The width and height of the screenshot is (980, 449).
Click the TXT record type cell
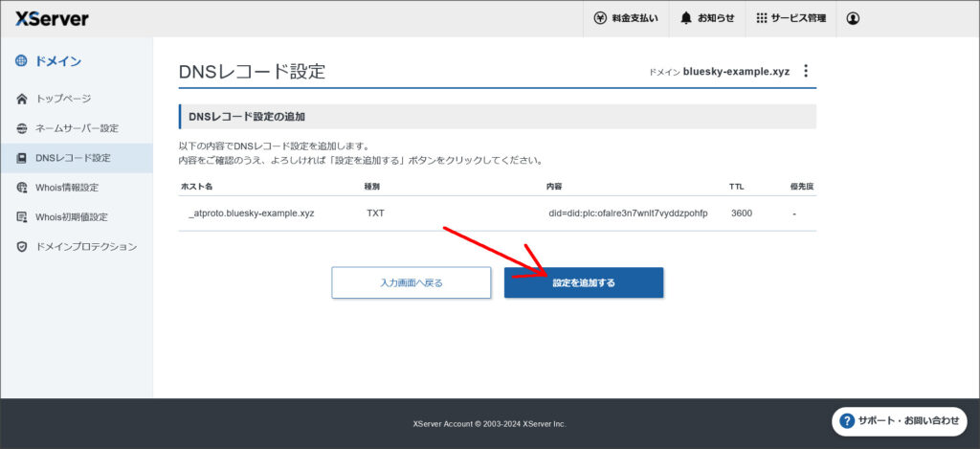tap(375, 213)
